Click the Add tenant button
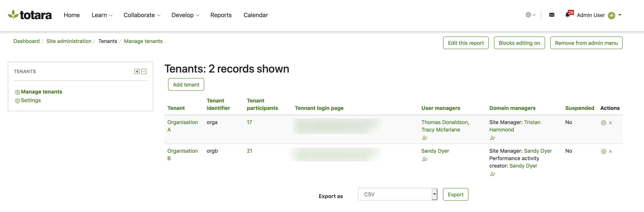 [x=186, y=85]
